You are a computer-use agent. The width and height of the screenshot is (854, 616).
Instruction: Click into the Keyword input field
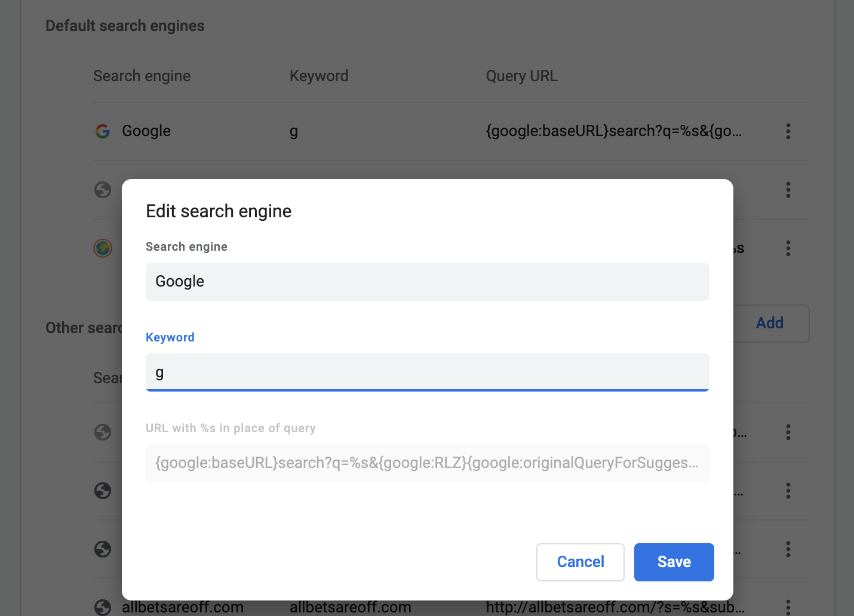(427, 372)
